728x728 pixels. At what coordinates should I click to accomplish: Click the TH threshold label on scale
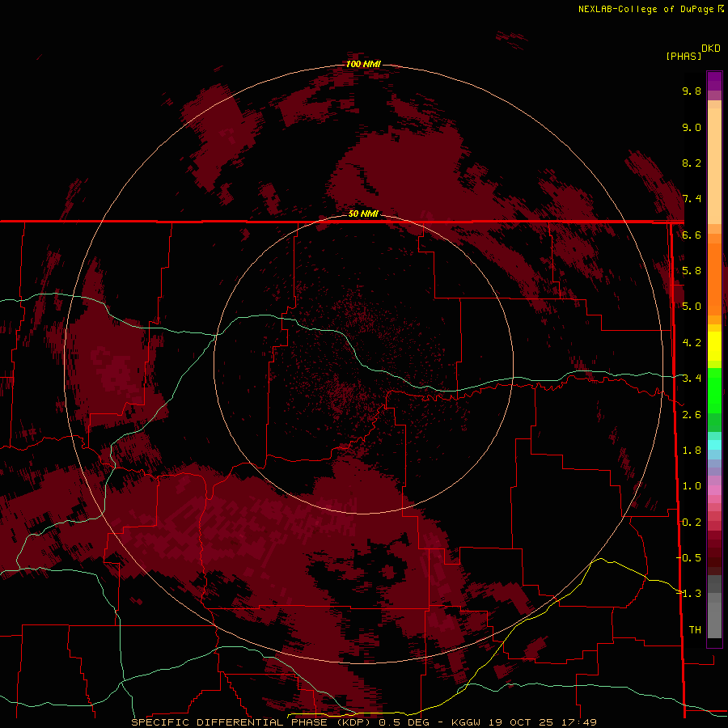click(x=695, y=630)
